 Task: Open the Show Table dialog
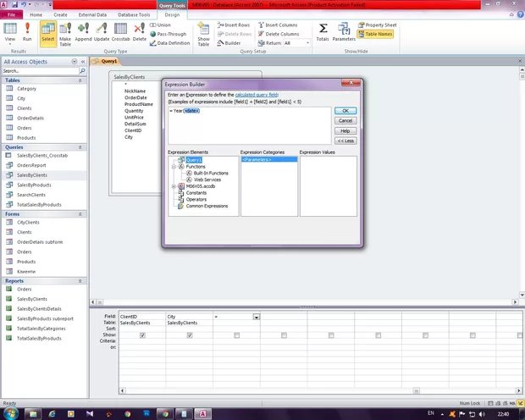tap(203, 34)
